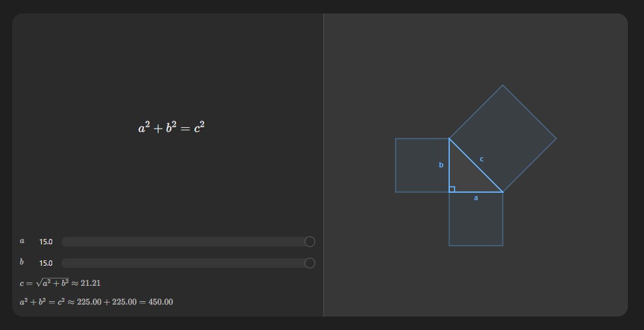Click the middle of slider b track

[184, 263]
